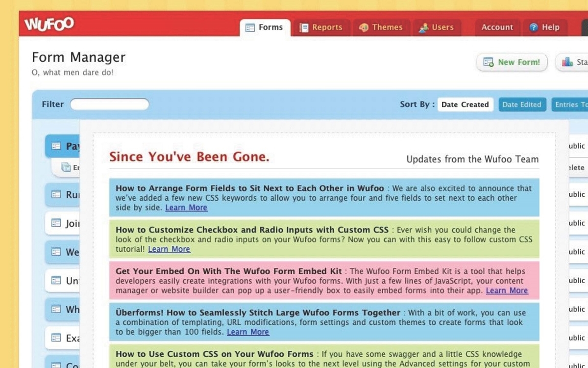Click 'O, what men dare do!' tagline
Screen dimensions: 588x368
coord(73,73)
